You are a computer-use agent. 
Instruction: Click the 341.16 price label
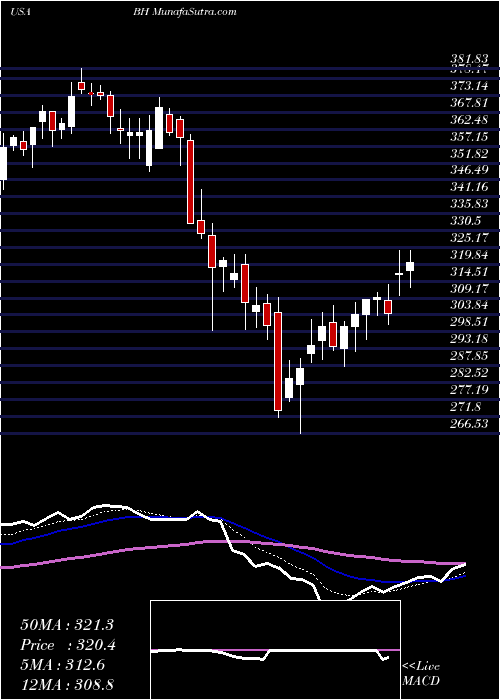[468, 188]
